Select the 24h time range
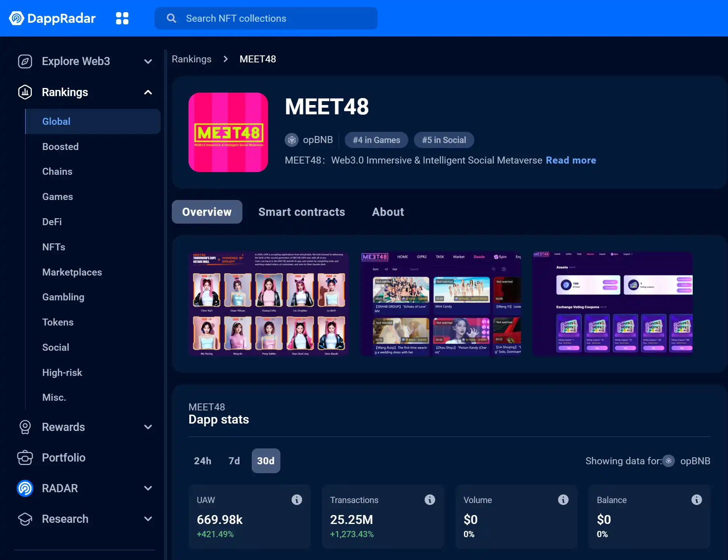 tap(202, 461)
